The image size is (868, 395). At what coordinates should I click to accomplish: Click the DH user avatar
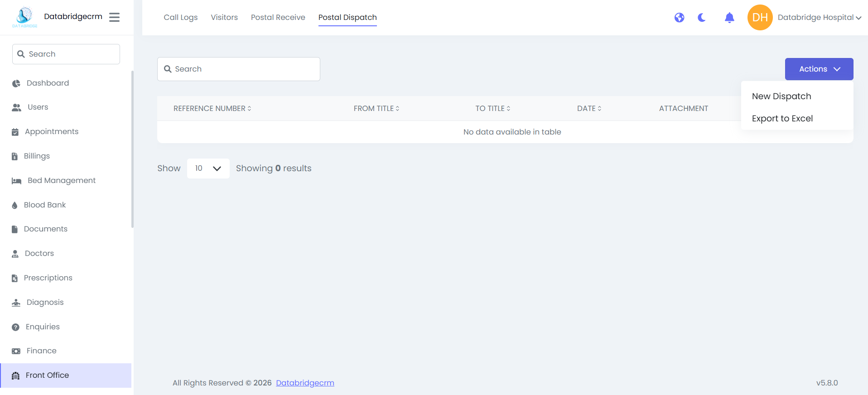click(760, 18)
